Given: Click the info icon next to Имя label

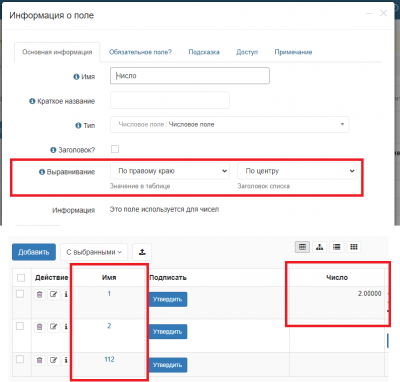Looking at the screenshot, I should [76, 77].
